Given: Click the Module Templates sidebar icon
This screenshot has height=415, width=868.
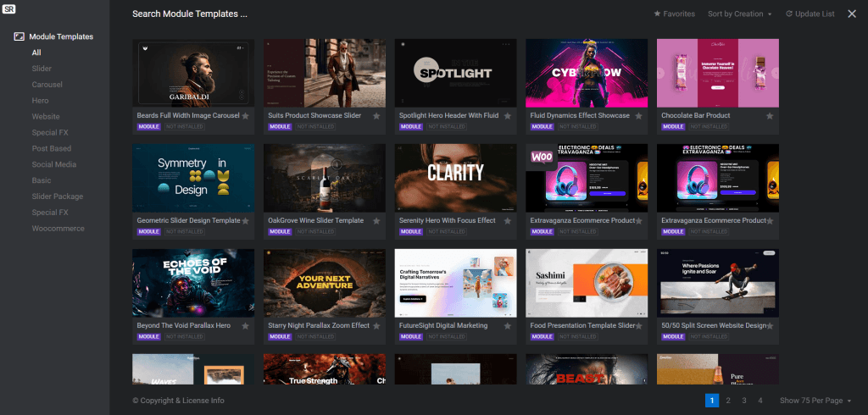Looking at the screenshot, I should (19, 36).
